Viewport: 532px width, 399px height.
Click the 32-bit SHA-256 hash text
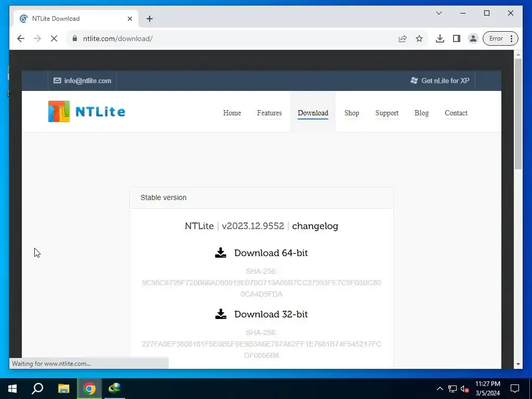coord(261,350)
